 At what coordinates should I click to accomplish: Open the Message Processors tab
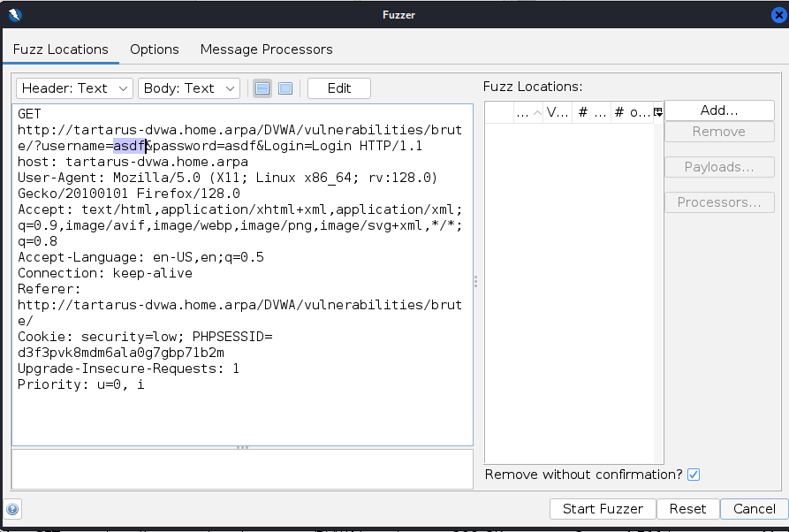(x=266, y=49)
